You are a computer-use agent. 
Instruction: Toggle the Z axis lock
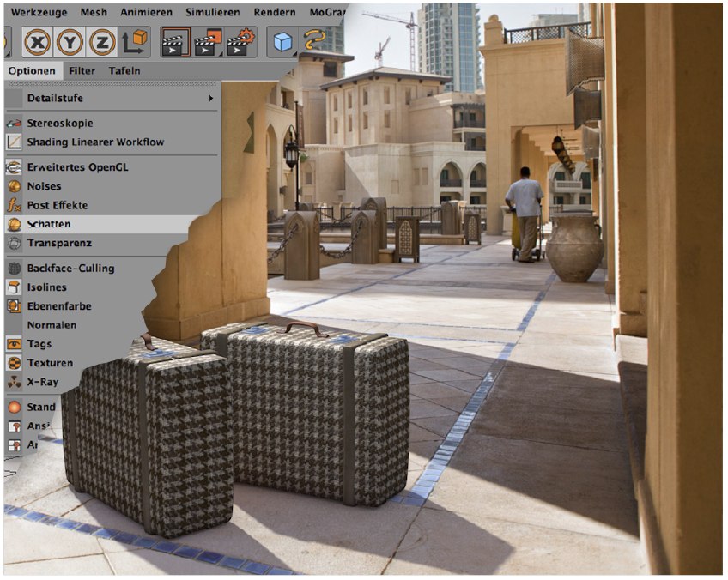(102, 42)
